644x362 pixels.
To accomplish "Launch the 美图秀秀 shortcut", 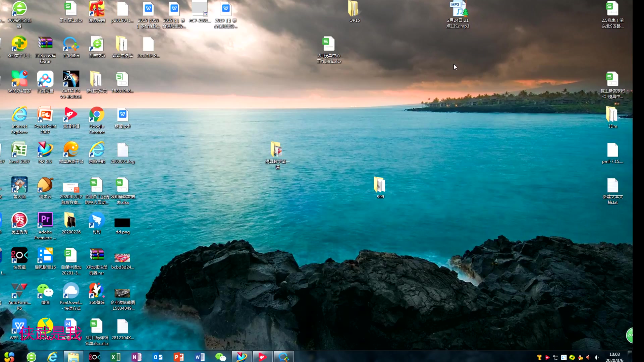I will click(x=19, y=223).
